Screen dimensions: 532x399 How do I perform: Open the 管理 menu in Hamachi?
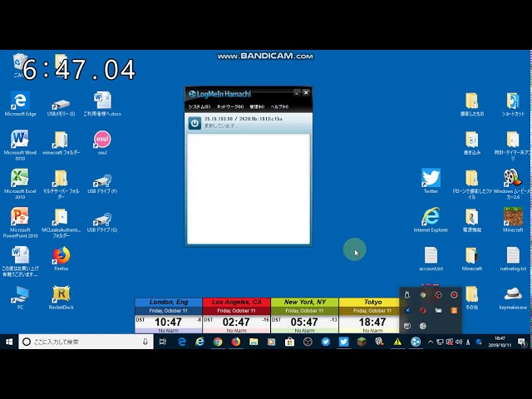point(257,107)
